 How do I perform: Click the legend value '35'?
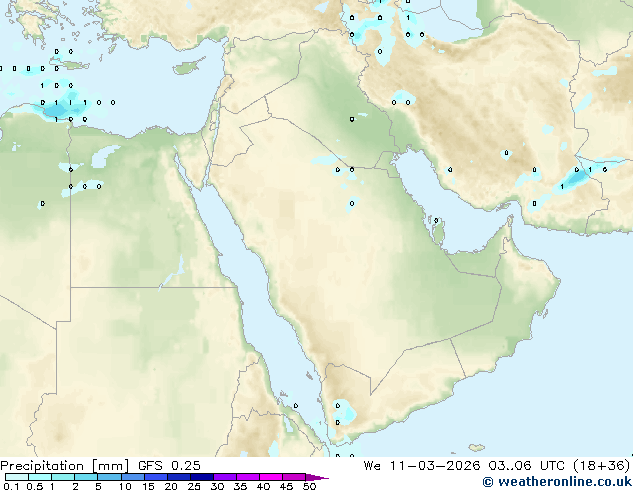point(241,486)
